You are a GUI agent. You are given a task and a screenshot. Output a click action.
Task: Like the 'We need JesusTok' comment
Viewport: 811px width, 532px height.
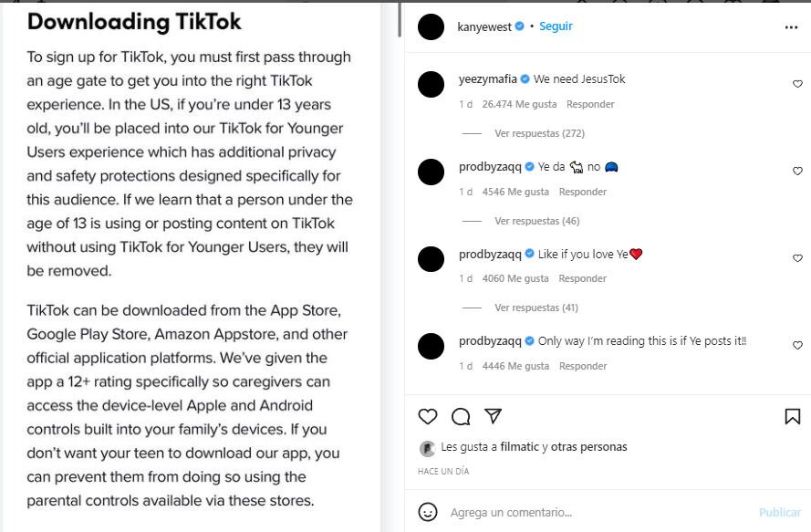pyautogui.click(x=797, y=84)
